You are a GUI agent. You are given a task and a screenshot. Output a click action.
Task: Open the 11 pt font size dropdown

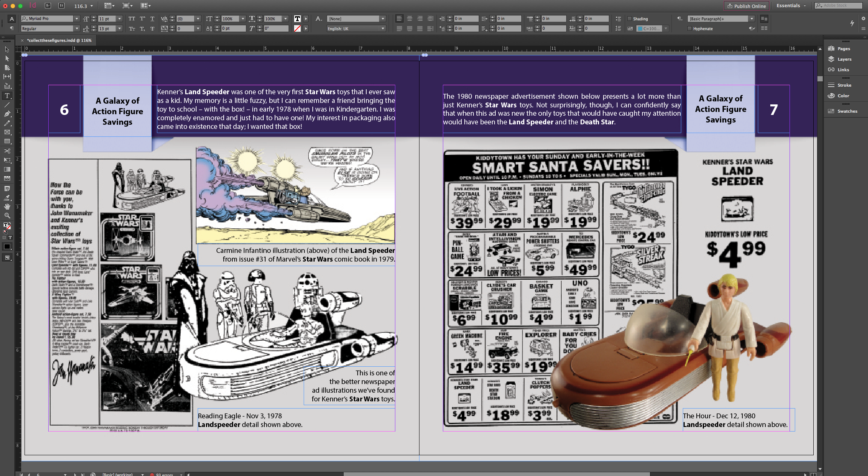120,18
